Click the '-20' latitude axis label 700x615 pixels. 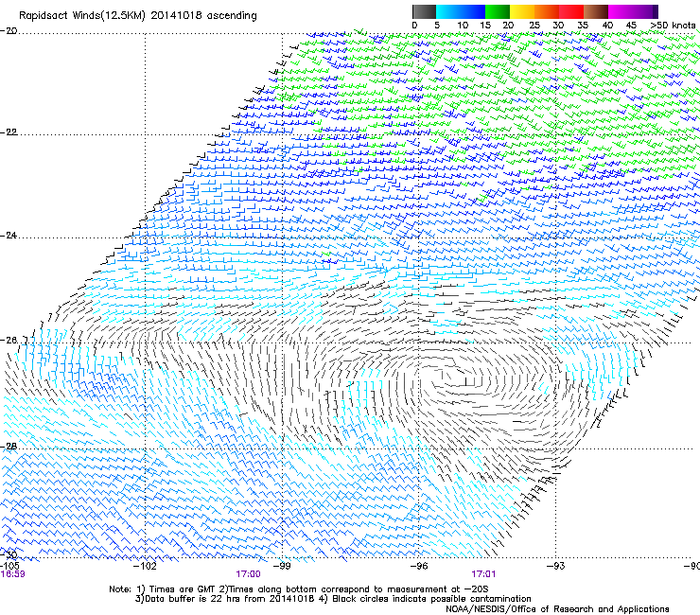pyautogui.click(x=9, y=31)
